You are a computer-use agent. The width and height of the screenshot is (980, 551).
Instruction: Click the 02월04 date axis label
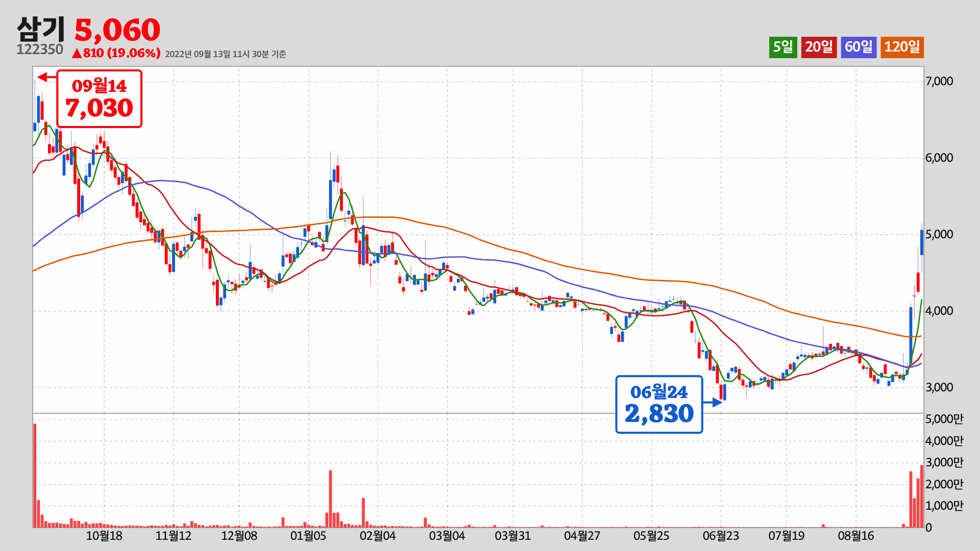pyautogui.click(x=378, y=536)
